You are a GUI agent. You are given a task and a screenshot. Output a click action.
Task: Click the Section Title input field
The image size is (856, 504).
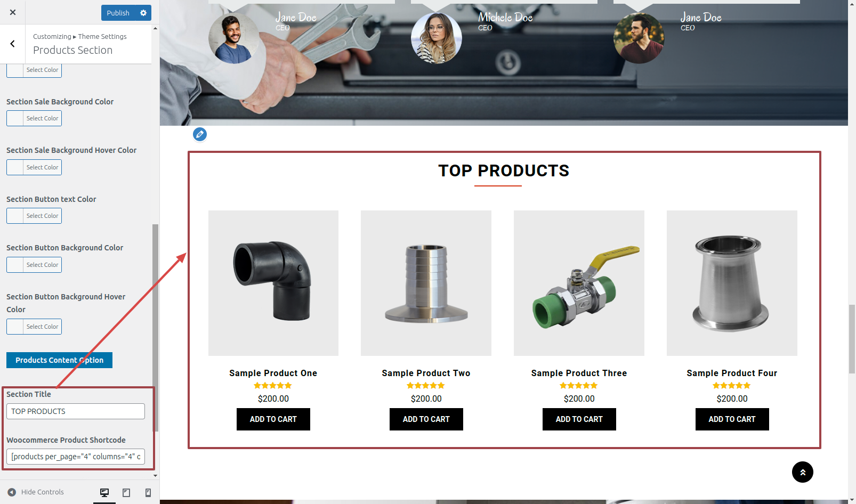[x=76, y=411]
